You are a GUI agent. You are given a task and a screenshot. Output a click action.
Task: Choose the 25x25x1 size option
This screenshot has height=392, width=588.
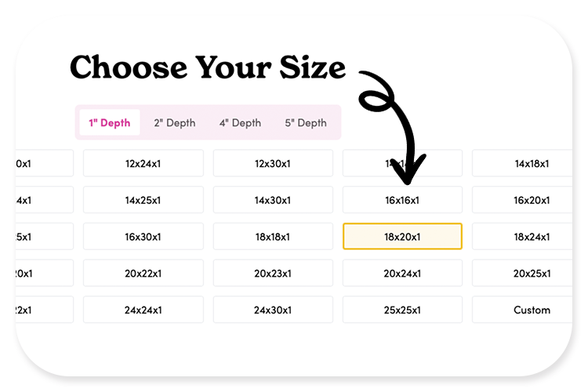[402, 310]
